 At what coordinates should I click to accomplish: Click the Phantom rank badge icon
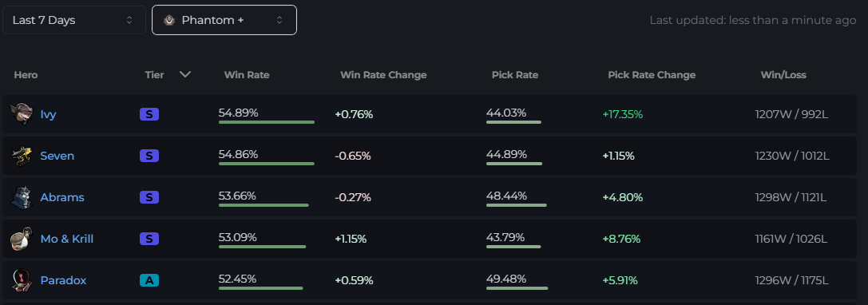(x=168, y=20)
